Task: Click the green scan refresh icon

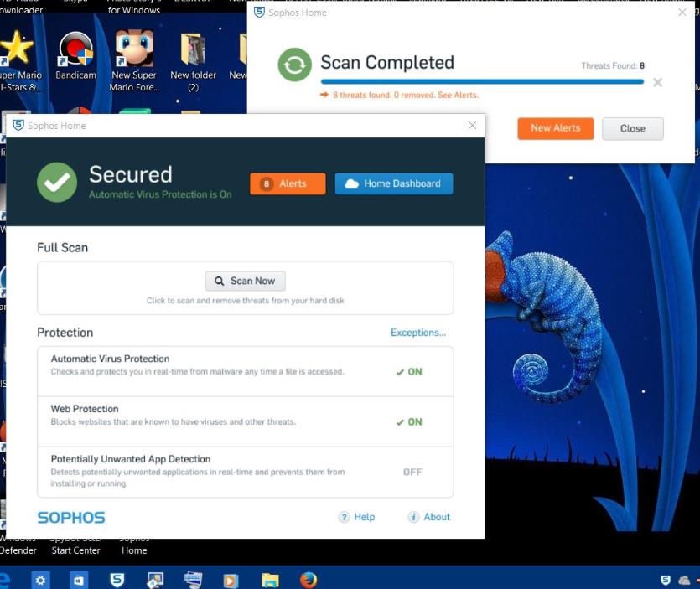Action: (x=294, y=65)
